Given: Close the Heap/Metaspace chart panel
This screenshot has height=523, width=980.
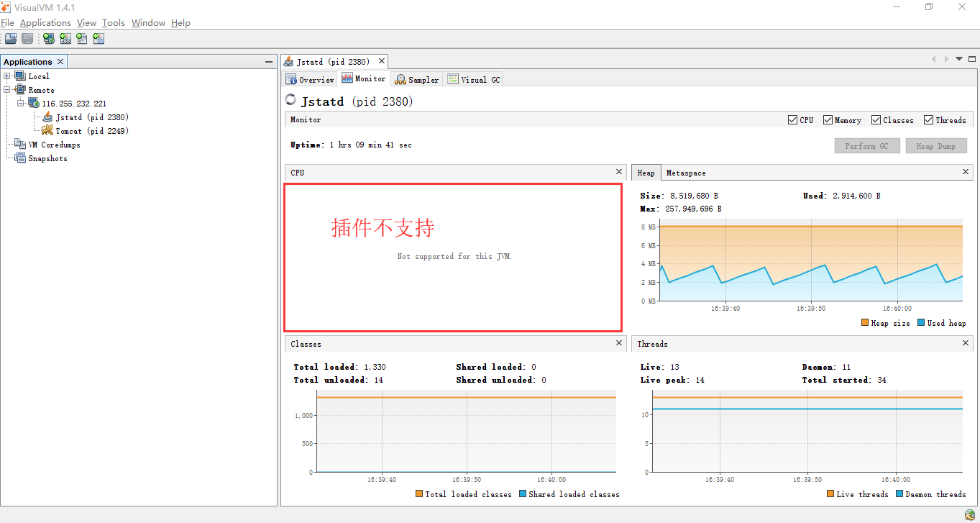Looking at the screenshot, I should tap(966, 172).
